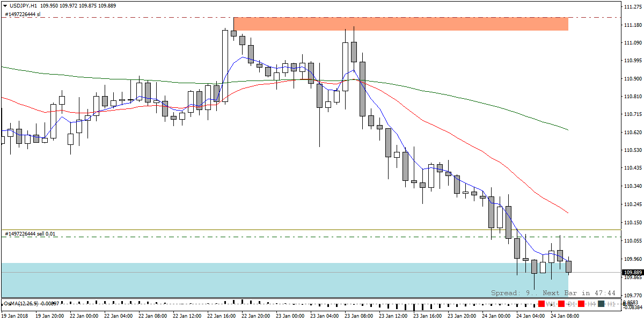Viewport: 644px width, 322px height.
Task: Select the stop loss line label #1497226444 sl
Action: [22, 14]
